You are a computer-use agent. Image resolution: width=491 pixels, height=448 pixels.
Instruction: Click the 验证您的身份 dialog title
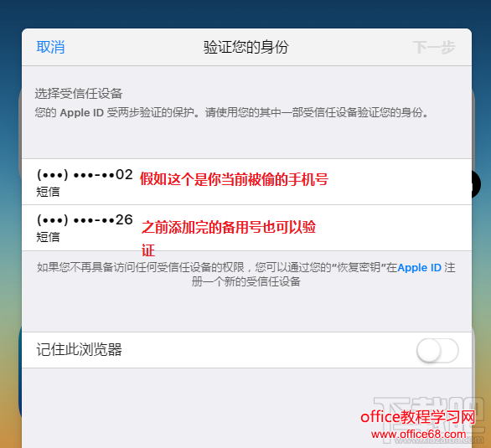point(246,47)
